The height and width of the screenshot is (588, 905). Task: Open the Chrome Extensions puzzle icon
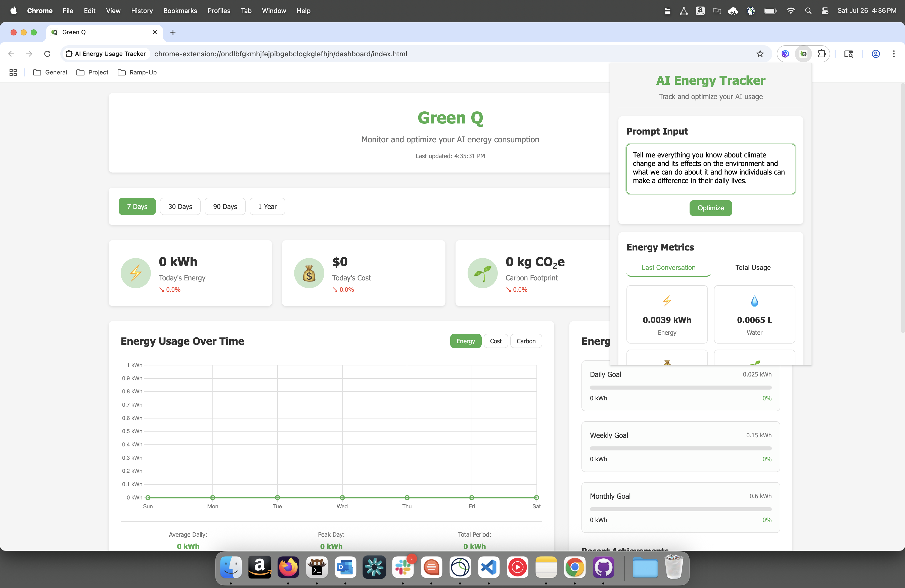pos(821,54)
